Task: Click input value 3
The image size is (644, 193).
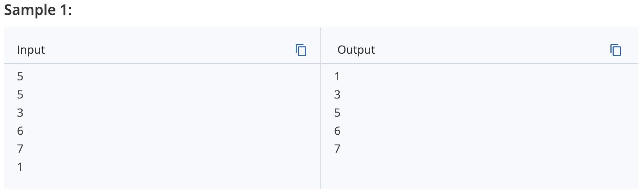Action: coord(20,112)
